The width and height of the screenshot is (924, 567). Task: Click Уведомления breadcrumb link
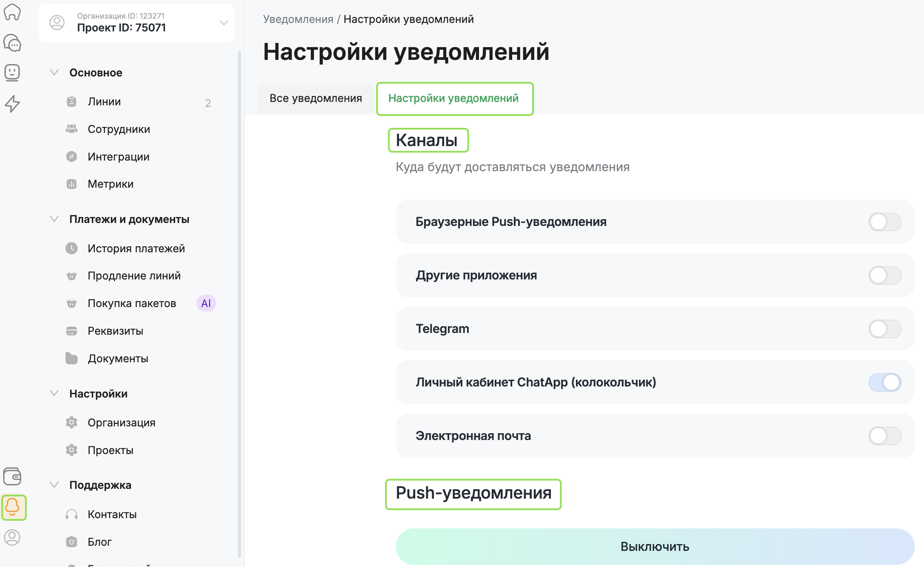pos(298,19)
